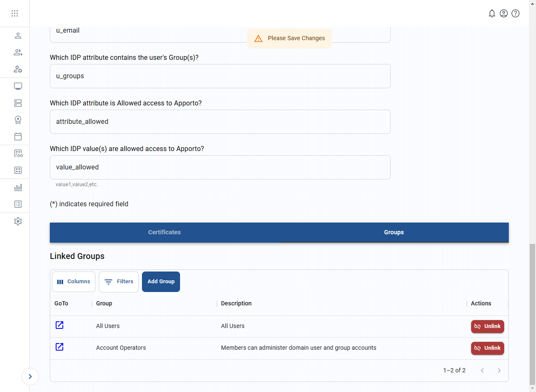
Task: Open the All Users group GoTo link icon
Action: coord(59,325)
